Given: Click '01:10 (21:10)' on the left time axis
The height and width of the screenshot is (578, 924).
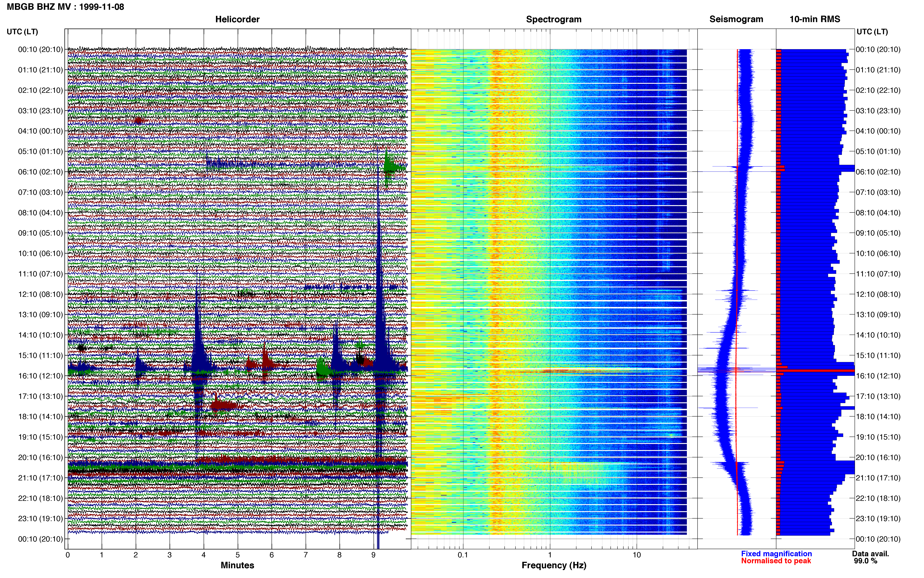Looking at the screenshot, I should point(41,70).
